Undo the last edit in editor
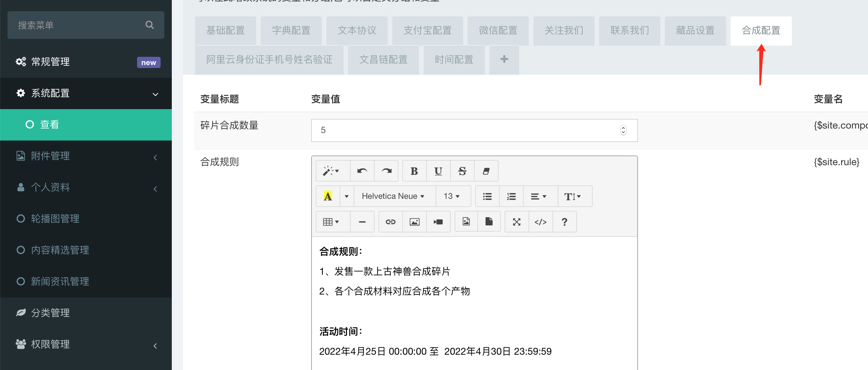This screenshot has width=868, height=370. click(x=362, y=171)
